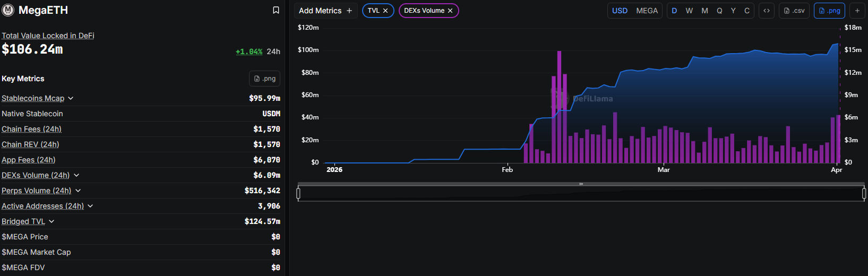The width and height of the screenshot is (868, 276).
Task: Grab the left handle of range slider
Action: coord(298,194)
